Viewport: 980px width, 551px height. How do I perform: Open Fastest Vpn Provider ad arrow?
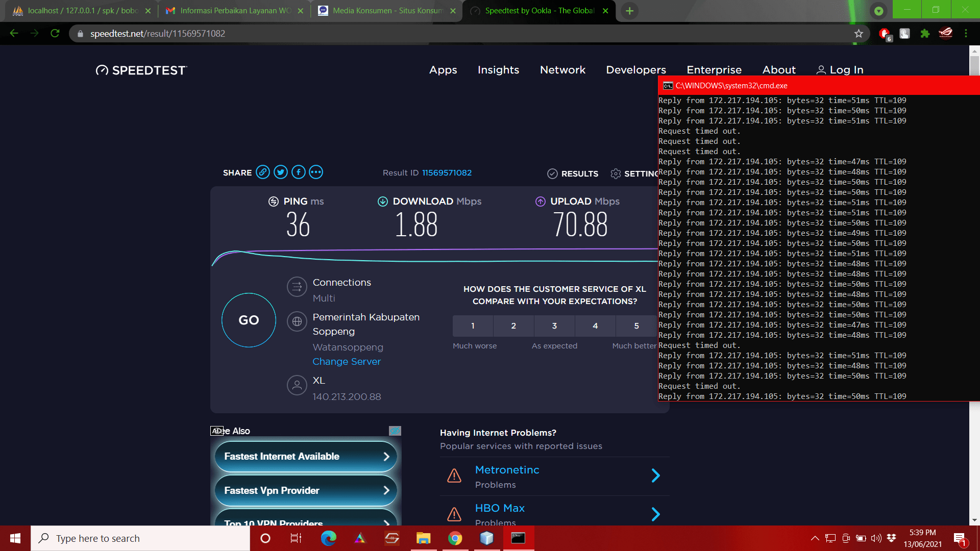[386, 491]
